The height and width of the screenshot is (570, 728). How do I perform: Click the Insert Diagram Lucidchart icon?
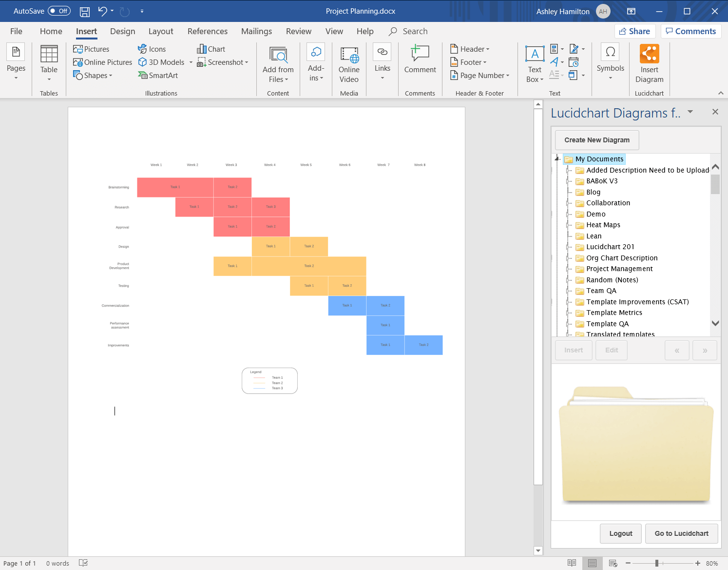point(649,54)
